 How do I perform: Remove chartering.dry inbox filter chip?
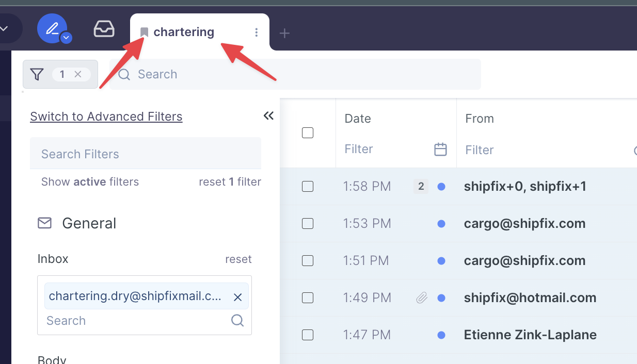click(x=237, y=297)
